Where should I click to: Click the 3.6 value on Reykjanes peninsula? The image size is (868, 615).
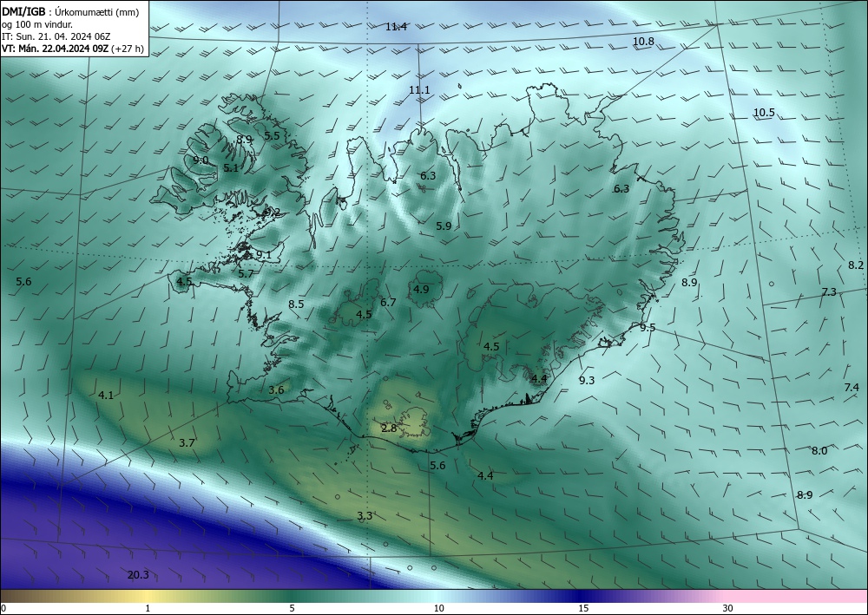pos(276,390)
